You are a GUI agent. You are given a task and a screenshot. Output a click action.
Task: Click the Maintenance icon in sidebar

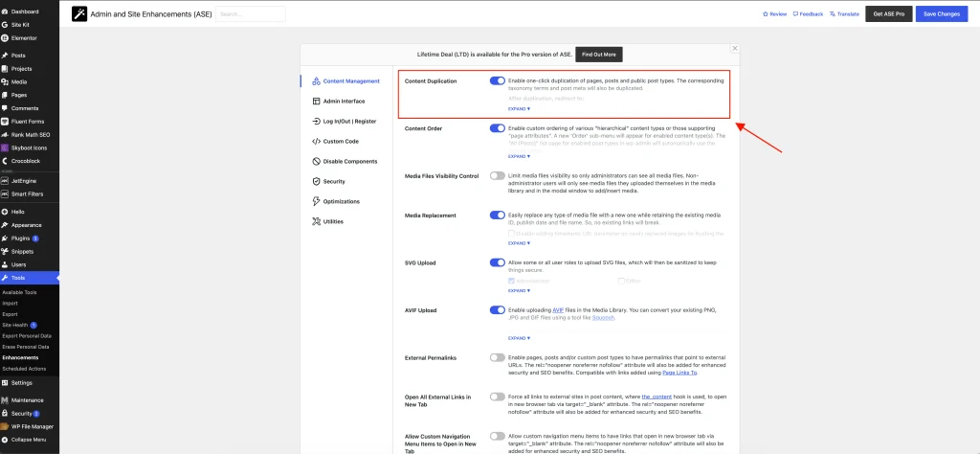tap(5, 400)
